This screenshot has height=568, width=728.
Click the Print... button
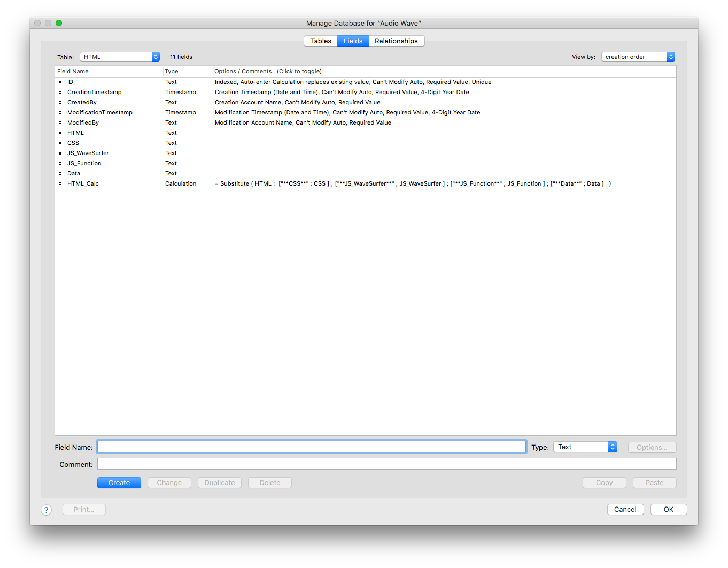pyautogui.click(x=84, y=509)
